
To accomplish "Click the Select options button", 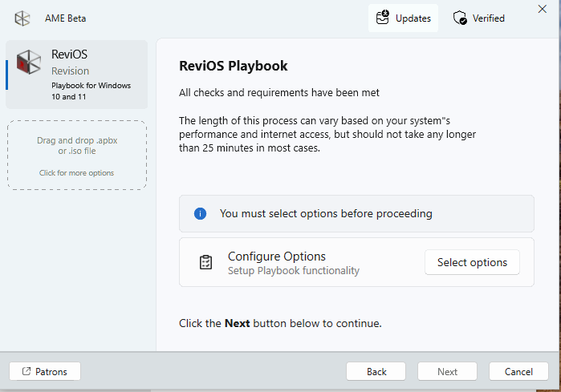I will click(472, 262).
